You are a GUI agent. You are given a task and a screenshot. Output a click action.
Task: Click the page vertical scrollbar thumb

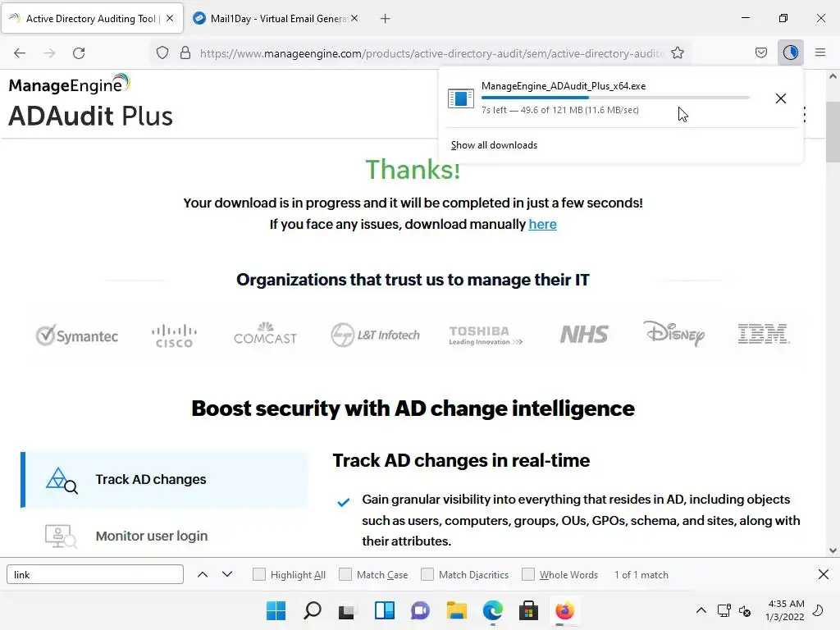(x=833, y=132)
